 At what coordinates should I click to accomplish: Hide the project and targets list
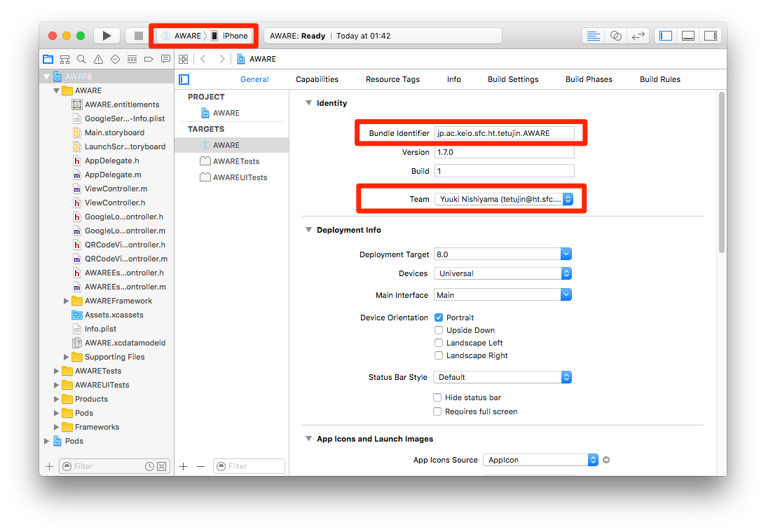tap(184, 79)
